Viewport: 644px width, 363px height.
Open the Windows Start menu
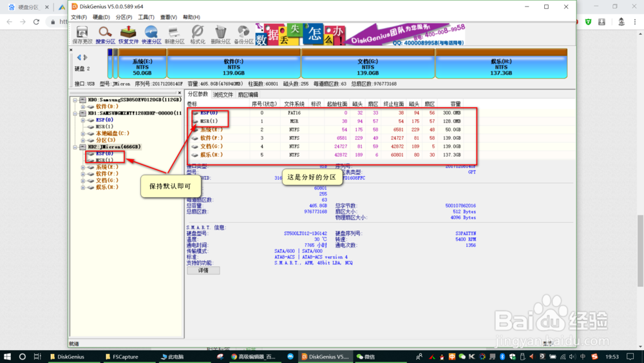pyautogui.click(x=7, y=357)
